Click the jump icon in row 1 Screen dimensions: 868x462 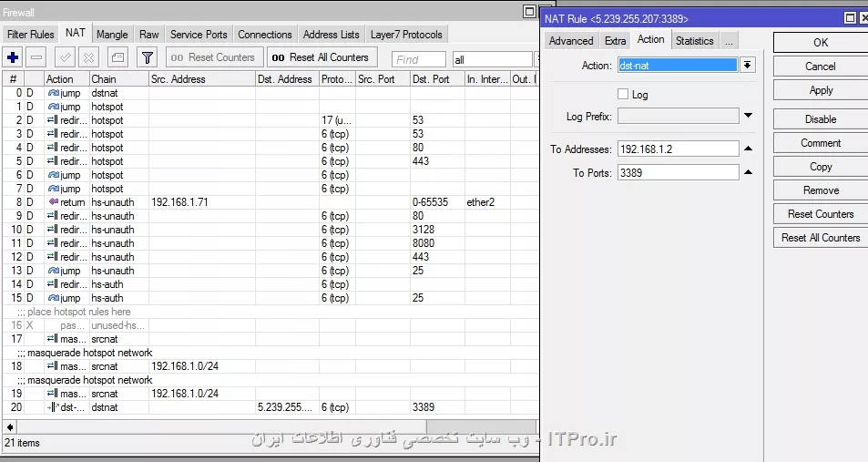click(x=53, y=107)
